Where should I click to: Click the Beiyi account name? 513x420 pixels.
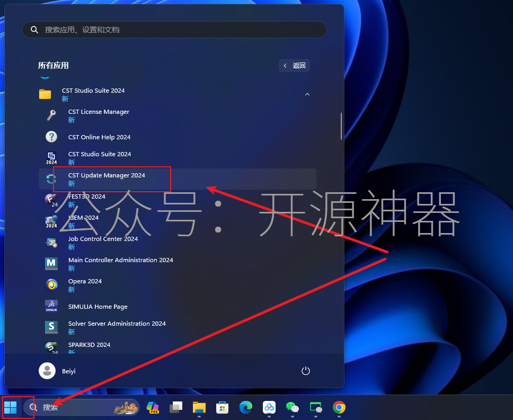click(x=69, y=371)
